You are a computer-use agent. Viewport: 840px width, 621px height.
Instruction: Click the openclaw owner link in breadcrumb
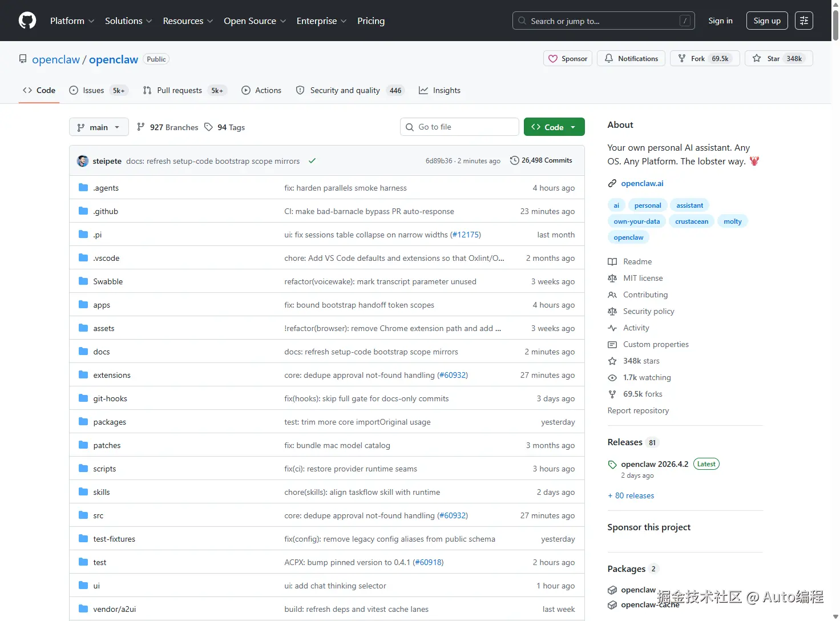coord(56,59)
